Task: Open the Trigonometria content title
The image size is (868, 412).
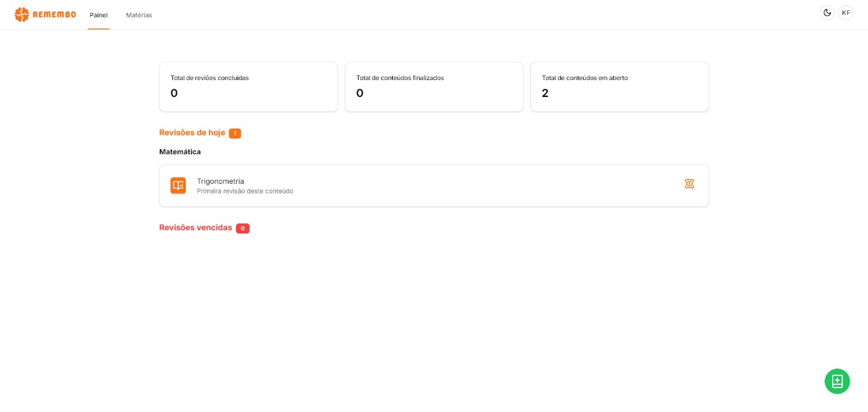Action: [x=220, y=181]
